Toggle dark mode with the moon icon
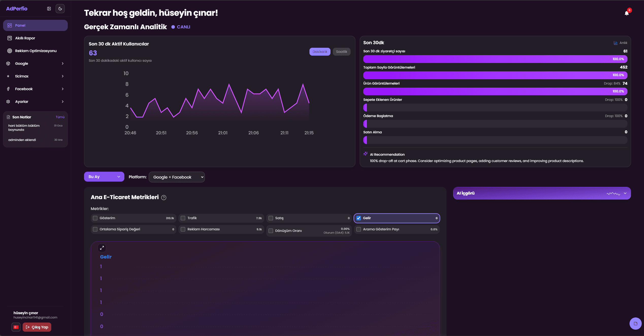Screen dimensions: 644x336 point(60,8)
